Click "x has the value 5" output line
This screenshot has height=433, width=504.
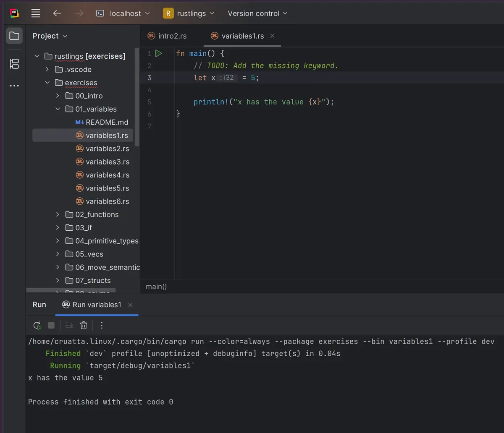pos(65,378)
